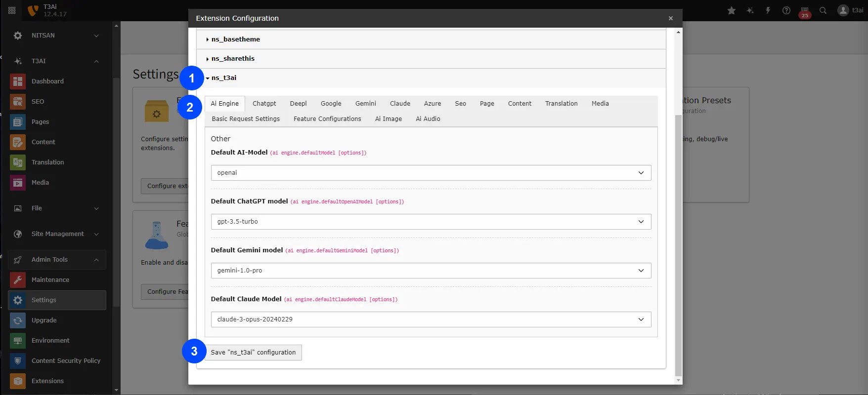868x395 pixels.
Task: Open the Default ChatGPT model dropdown
Action: (431, 222)
